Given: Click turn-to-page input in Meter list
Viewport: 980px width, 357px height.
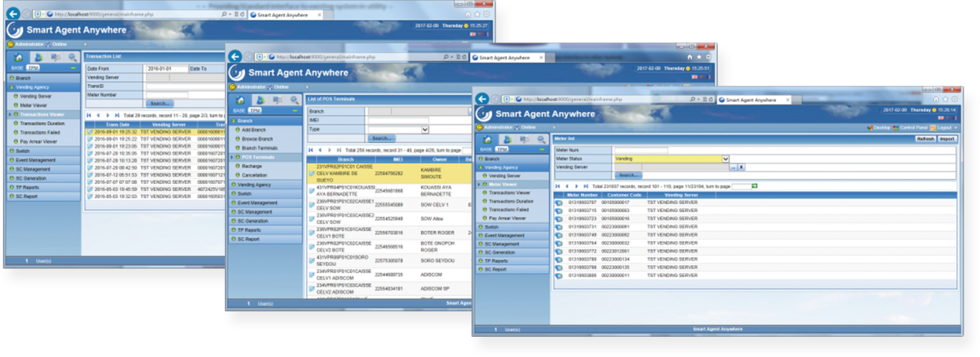Looking at the screenshot, I should point(740,186).
